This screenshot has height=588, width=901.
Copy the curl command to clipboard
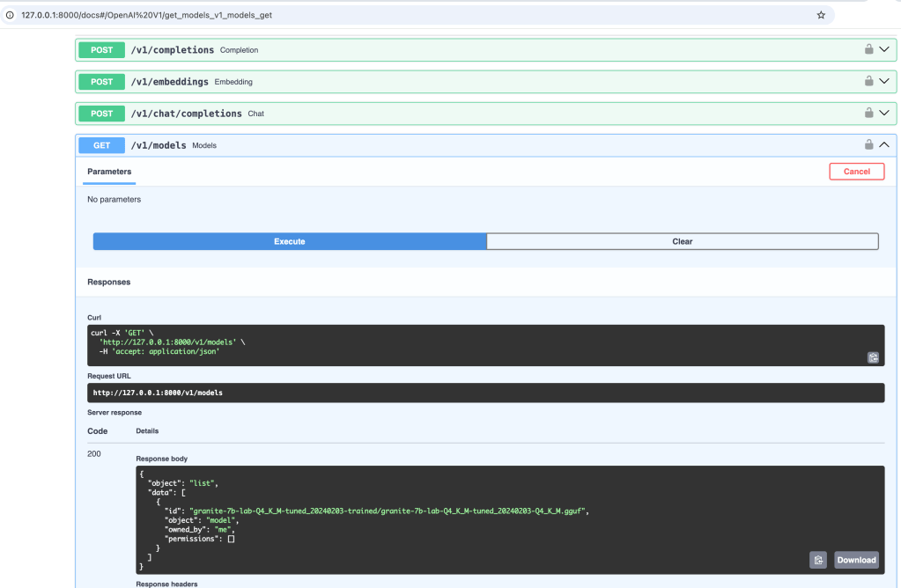pyautogui.click(x=872, y=357)
